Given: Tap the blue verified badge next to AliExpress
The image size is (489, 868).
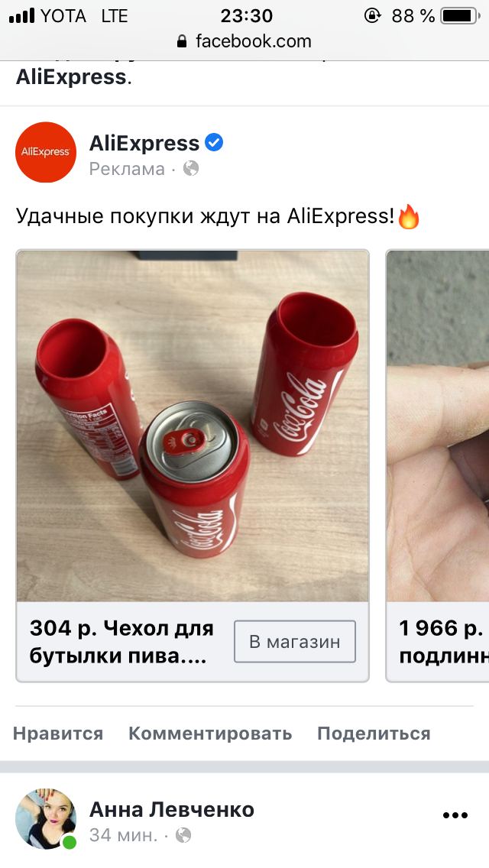Looking at the screenshot, I should 214,143.
